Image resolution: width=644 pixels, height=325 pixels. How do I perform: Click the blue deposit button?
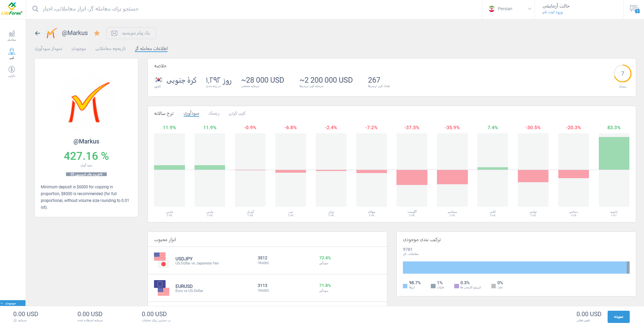click(618, 317)
